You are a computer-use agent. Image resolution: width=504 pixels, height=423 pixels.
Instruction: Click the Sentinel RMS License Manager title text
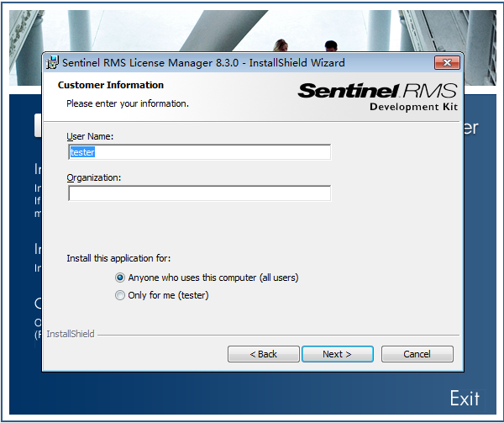[203, 62]
